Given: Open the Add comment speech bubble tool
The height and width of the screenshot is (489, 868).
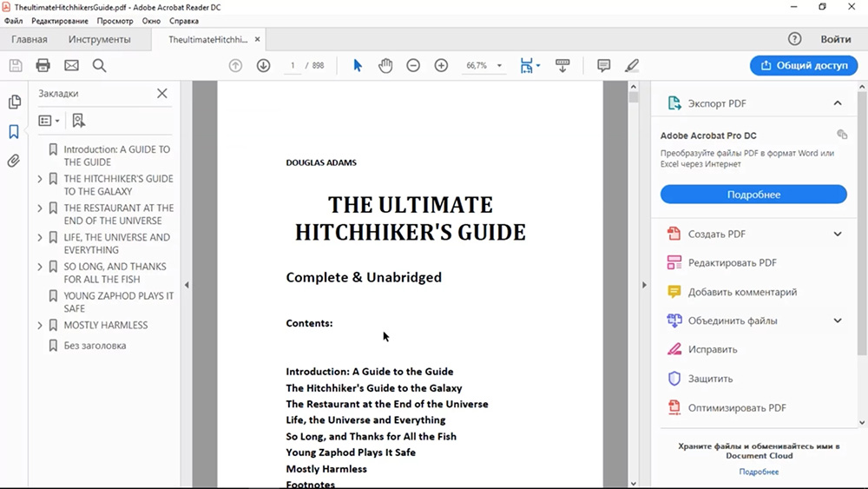Looking at the screenshot, I should click(x=604, y=65).
